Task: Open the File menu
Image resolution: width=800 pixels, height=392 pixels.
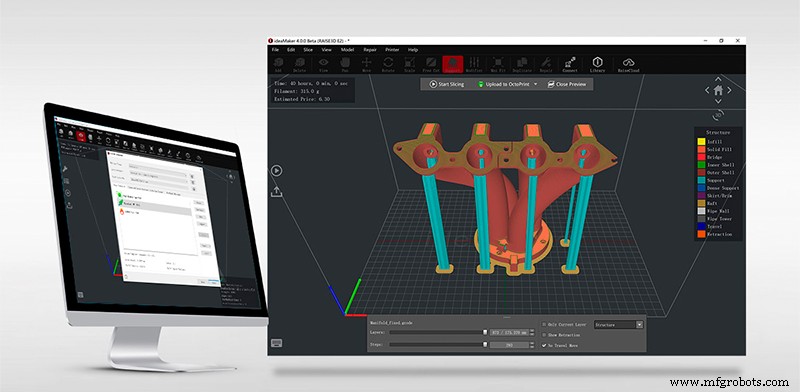Action: (275, 50)
